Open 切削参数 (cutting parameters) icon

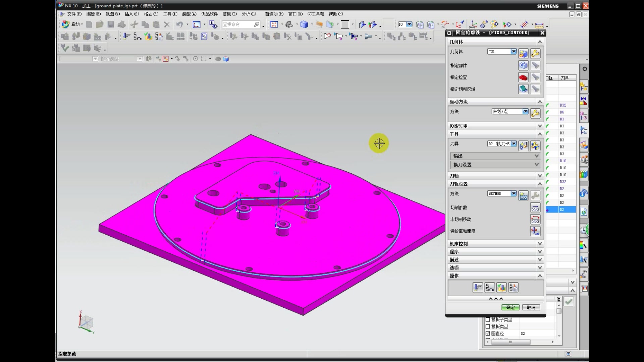point(535,208)
